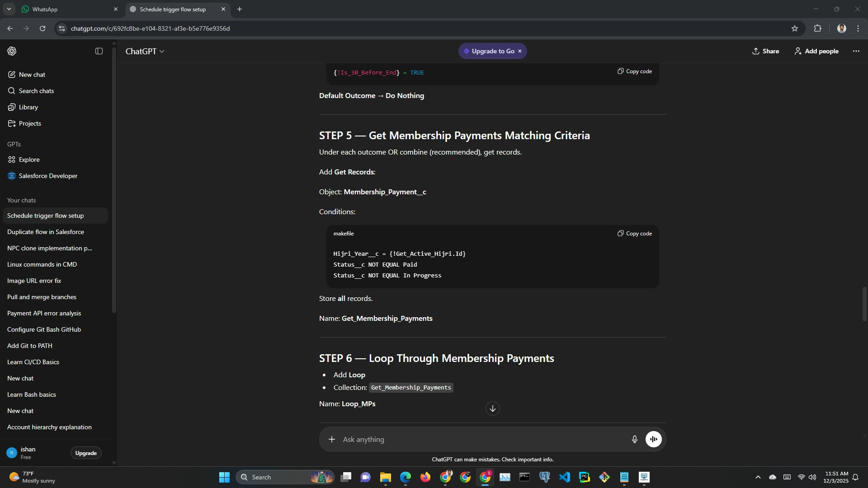Click the Share button
The width and height of the screenshot is (868, 488).
coord(765,51)
